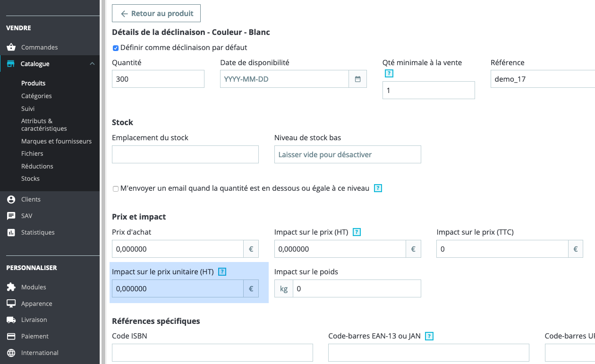Focus the Quantité field showing 300
This screenshot has height=364, width=595.
pyautogui.click(x=158, y=79)
